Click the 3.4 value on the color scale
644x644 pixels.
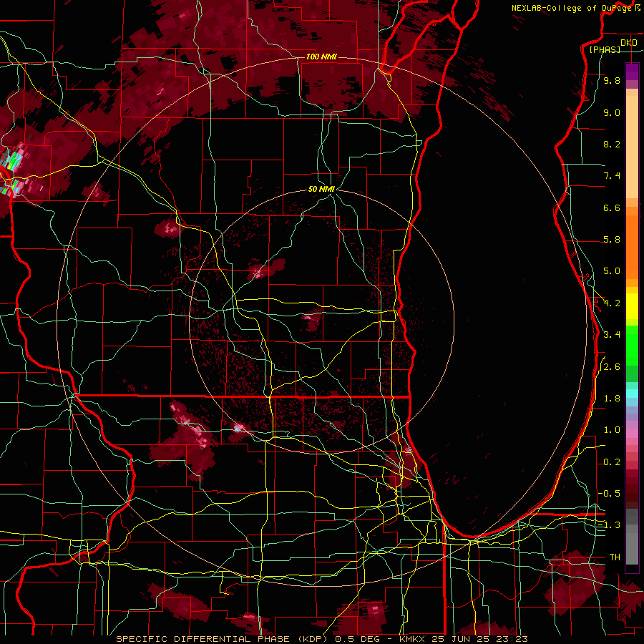612,334
